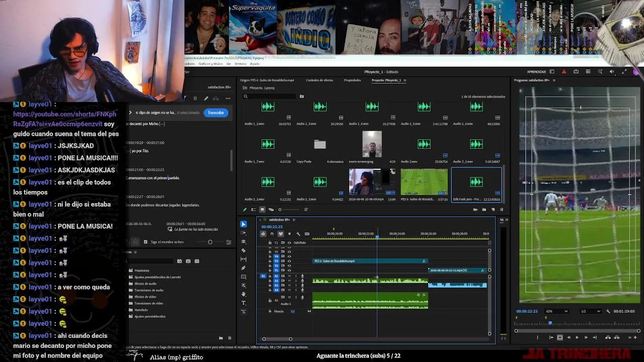Click the APRENDIZAJE workspace button

(536, 72)
